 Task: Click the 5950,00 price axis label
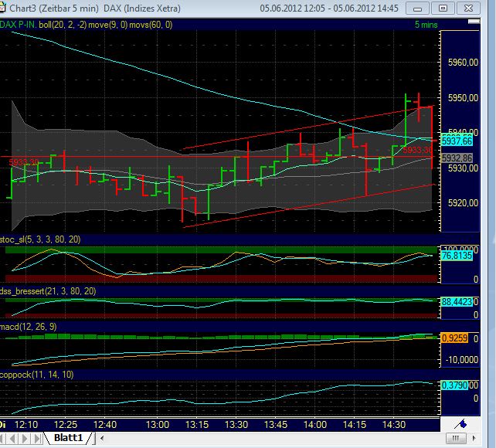463,97
